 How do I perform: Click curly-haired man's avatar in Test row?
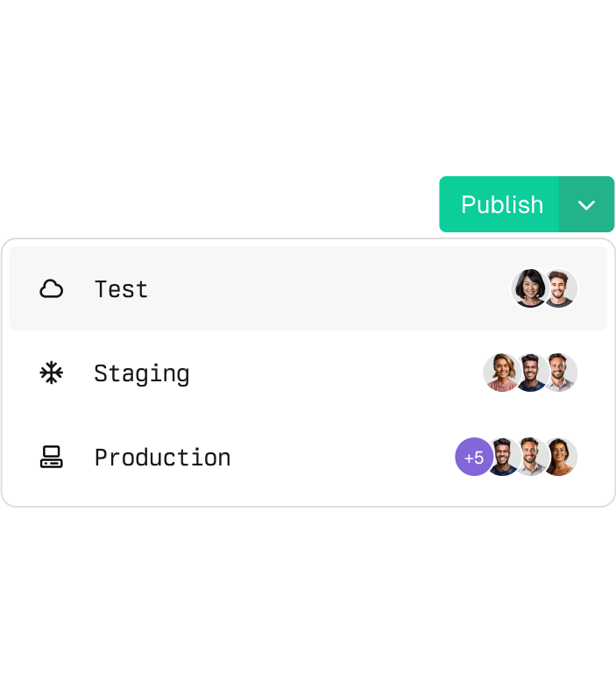coord(561,288)
